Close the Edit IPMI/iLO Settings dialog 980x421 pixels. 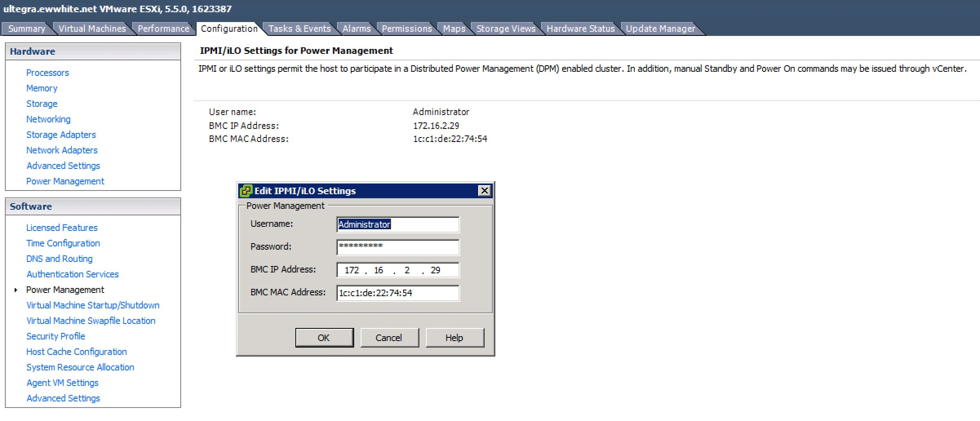click(484, 191)
